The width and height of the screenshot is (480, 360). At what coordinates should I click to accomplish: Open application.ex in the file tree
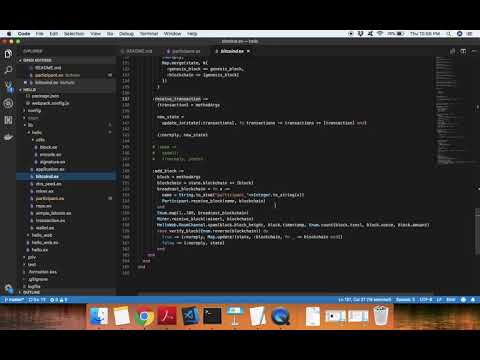(x=50, y=169)
